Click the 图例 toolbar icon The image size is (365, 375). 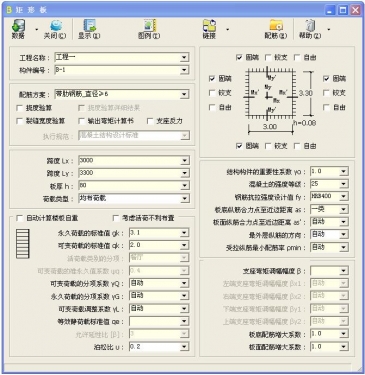(x=150, y=26)
